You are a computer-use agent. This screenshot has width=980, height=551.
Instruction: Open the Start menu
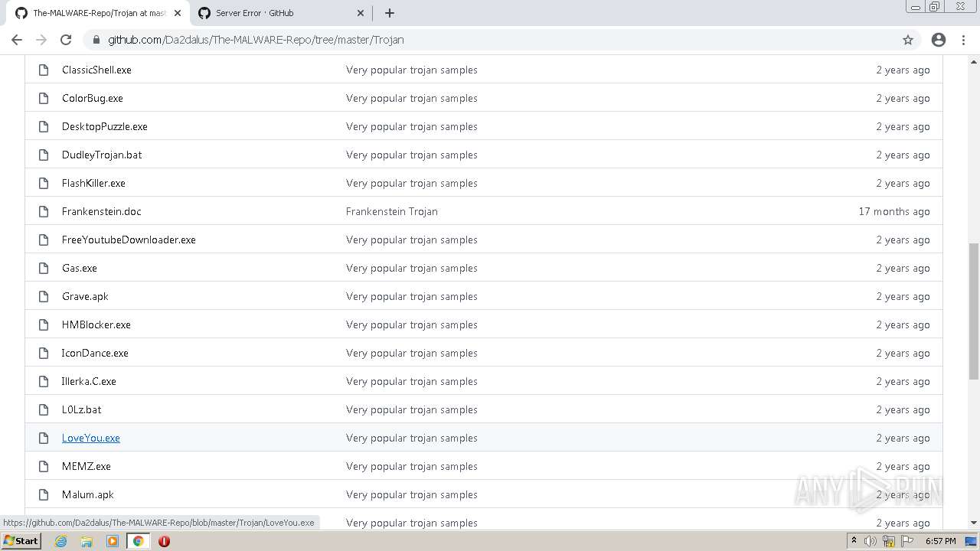21,541
